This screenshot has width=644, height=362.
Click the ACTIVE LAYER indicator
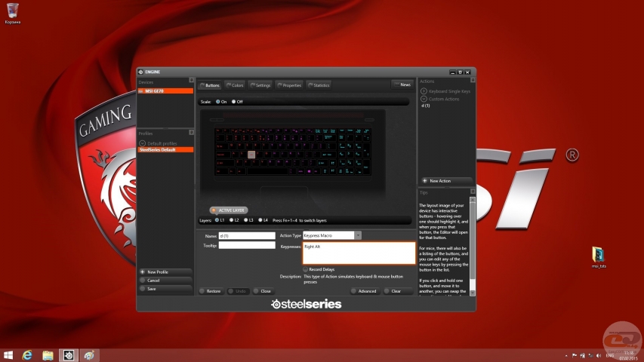pos(229,210)
